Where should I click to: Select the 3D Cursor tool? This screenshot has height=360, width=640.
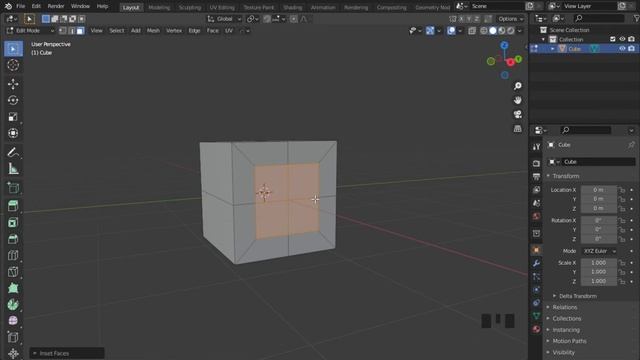point(13,65)
